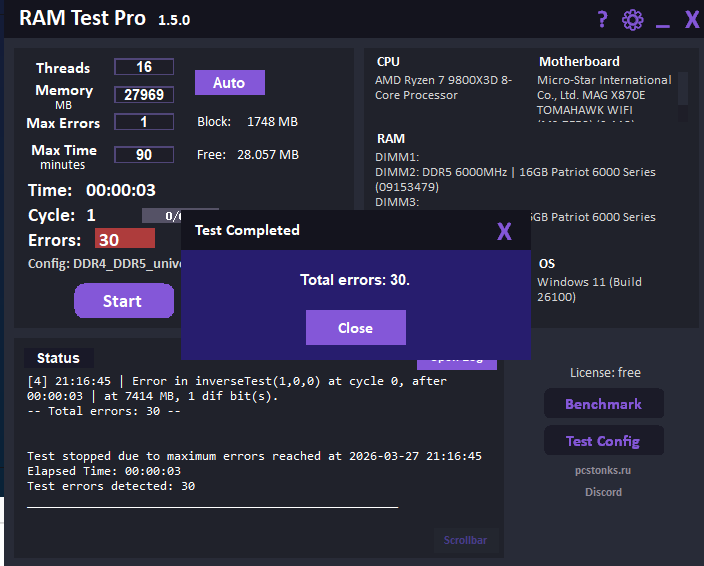Click the empty 'DIMM3:' RAM entry
704x566 pixels.
[x=397, y=202]
